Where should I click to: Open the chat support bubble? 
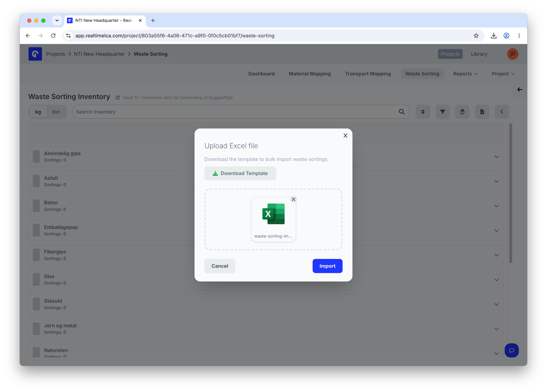coord(512,350)
